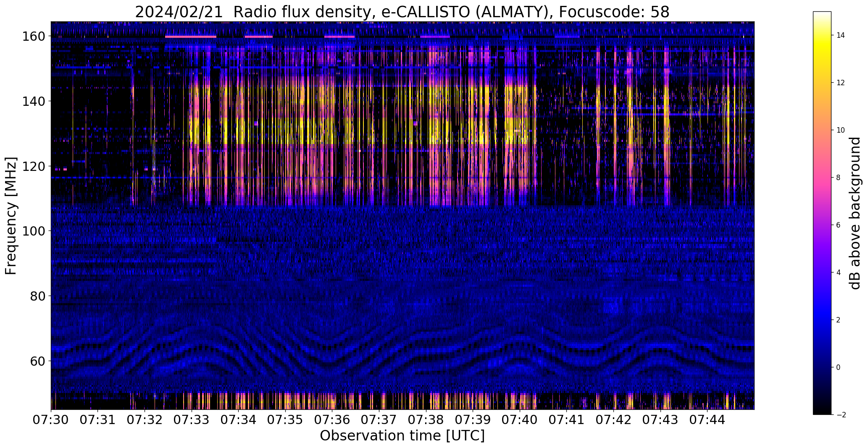868x448 pixels.
Task: Click the 80 MHz frequency tick label
Action: coord(38,296)
